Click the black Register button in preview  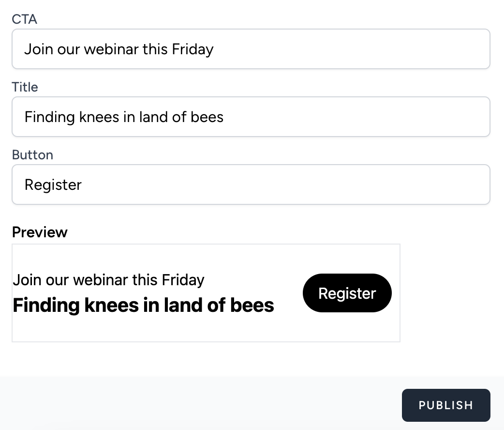point(347,293)
